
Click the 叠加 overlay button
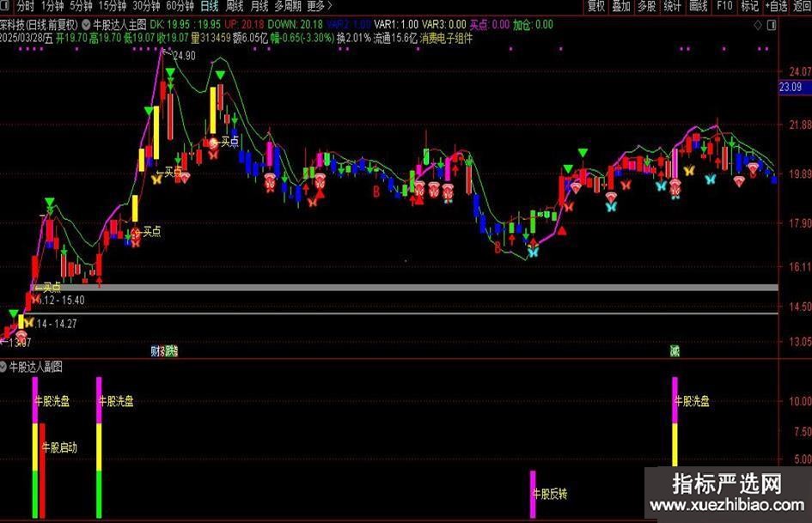pyautogui.click(x=621, y=6)
